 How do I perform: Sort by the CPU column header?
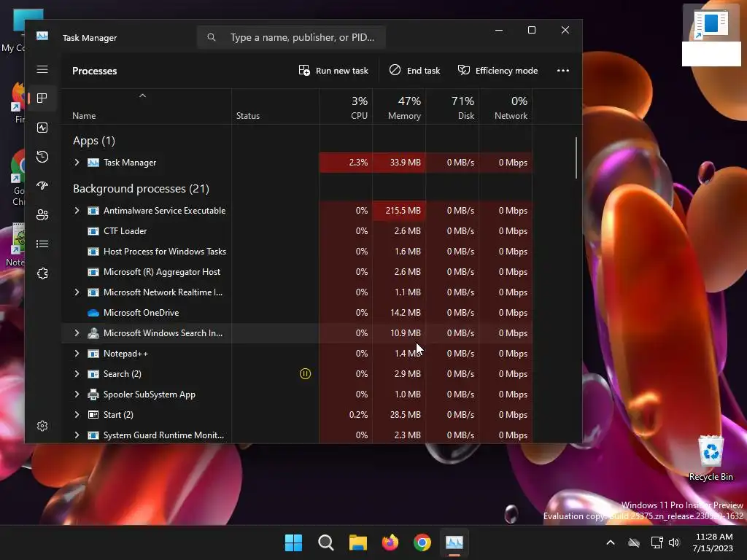[x=346, y=108]
